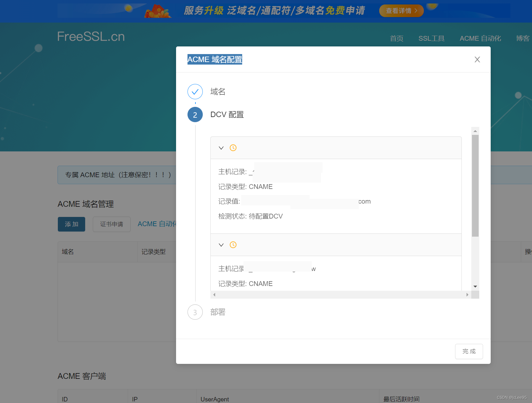Click the scroll up arrow in DCV panel

click(x=475, y=131)
